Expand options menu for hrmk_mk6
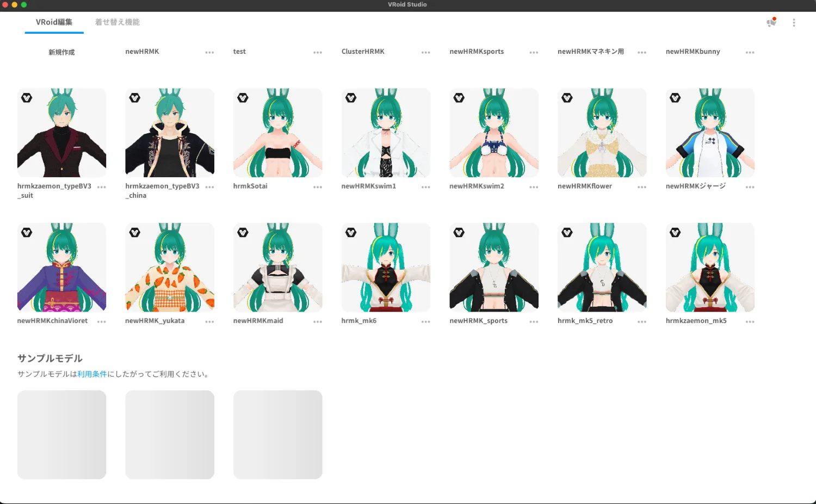Screen dimensions: 816x504 (x=425, y=322)
